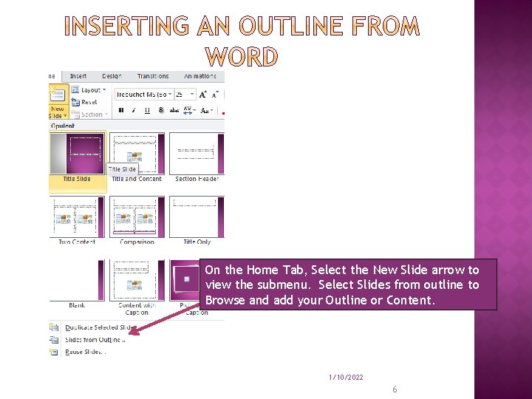Open the Trebuchet MS font name box

point(144,95)
